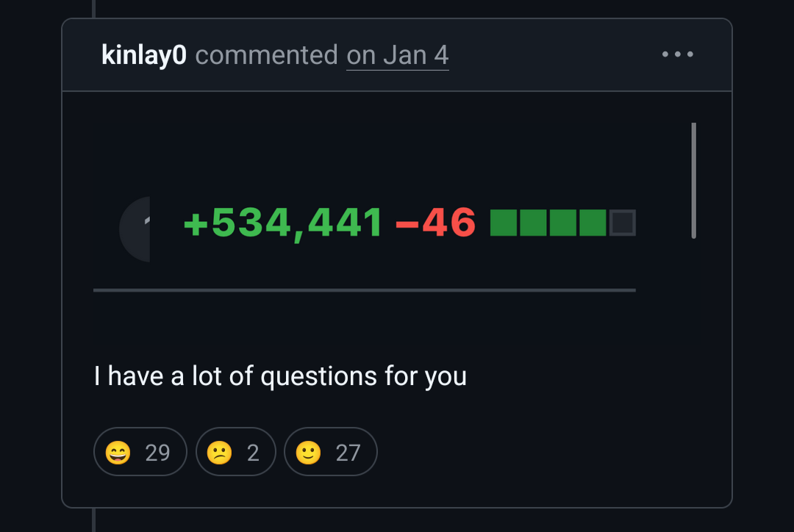Click the empty gray square at the bar's end

point(623,223)
